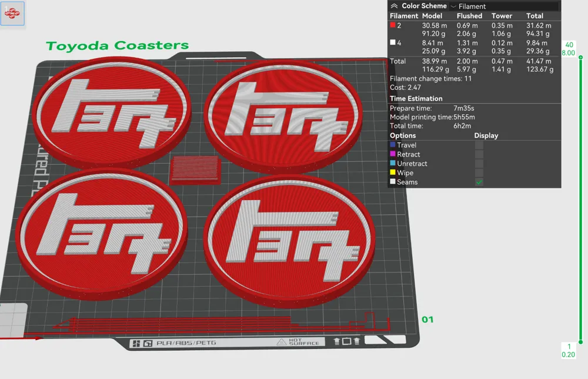588x379 pixels.
Task: Click Prepare time 7m35s value
Action: 463,108
